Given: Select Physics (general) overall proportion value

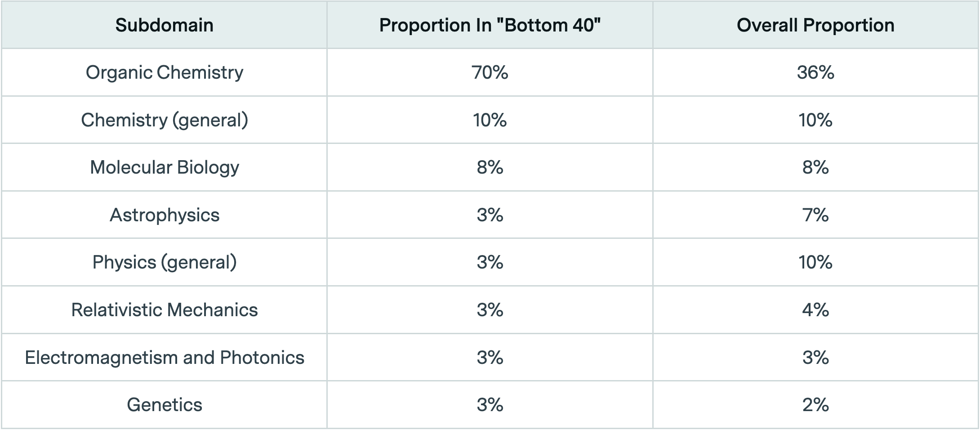Looking at the screenshot, I should click(x=815, y=262).
